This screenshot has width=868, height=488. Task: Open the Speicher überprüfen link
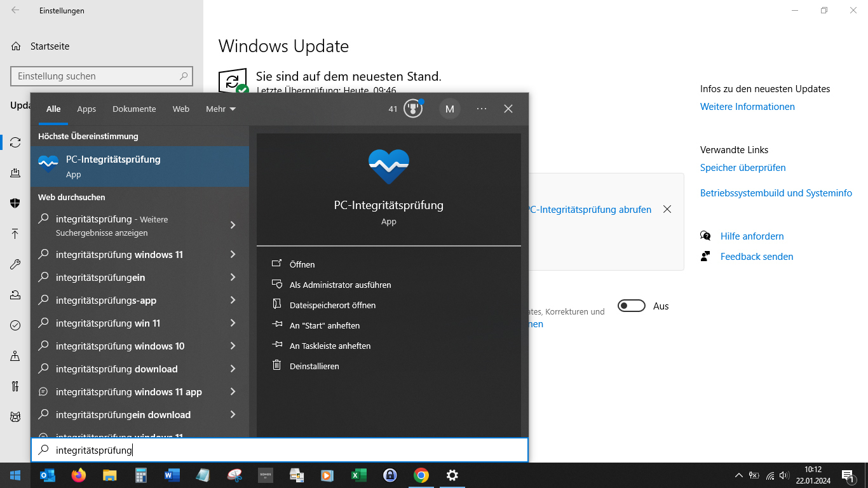click(743, 168)
